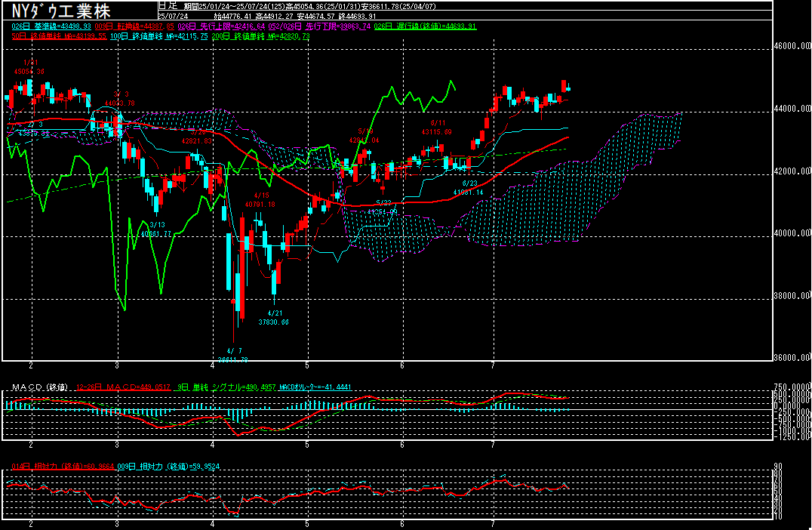Click the 3/3 peak annotation 44033.78
This screenshot has height=530, width=812.
point(120,103)
